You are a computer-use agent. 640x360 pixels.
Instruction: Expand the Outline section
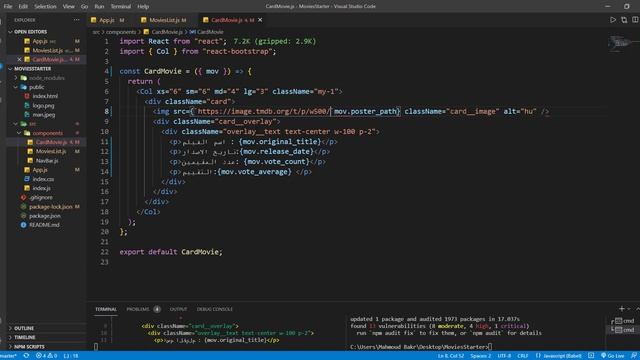[46, 328]
